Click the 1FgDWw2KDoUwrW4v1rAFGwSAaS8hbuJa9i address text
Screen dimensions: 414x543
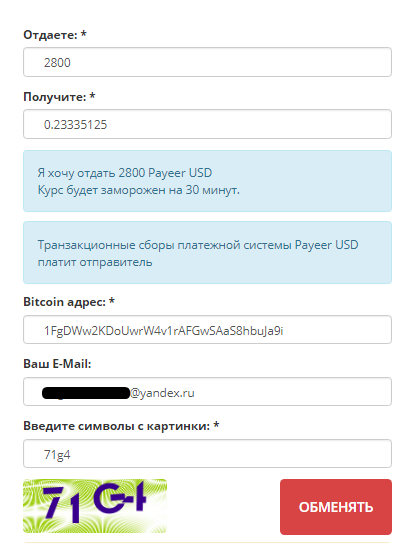pos(164,331)
